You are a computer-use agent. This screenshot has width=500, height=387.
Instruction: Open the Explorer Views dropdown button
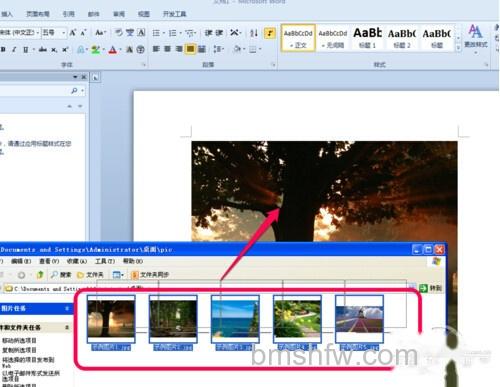point(118,275)
